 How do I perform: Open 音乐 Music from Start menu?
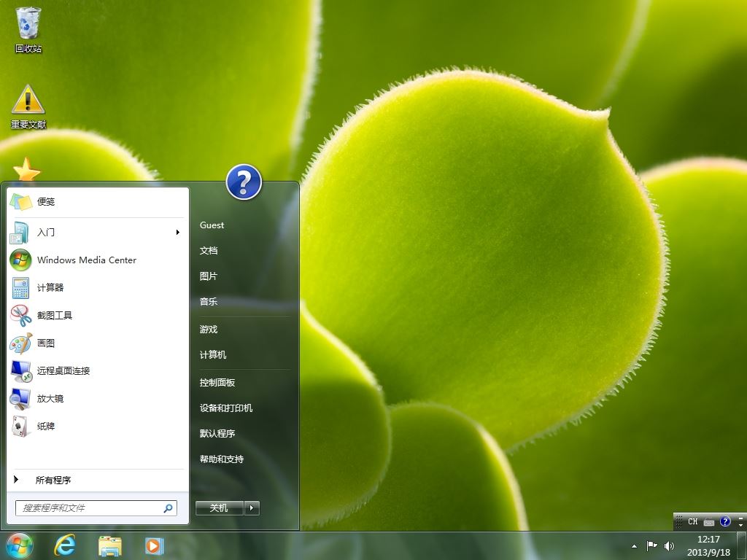209,301
